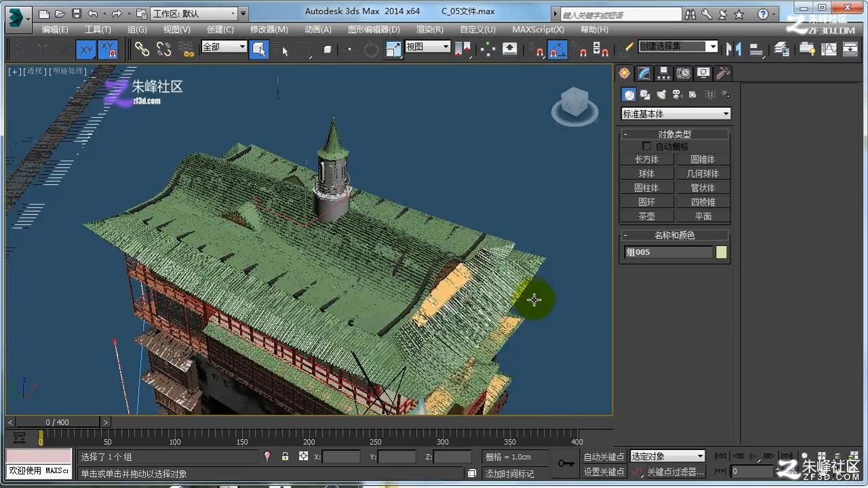The image size is (868, 488).
Task: Open the workspace dropdown 工作区: 默认
Action: (x=195, y=14)
